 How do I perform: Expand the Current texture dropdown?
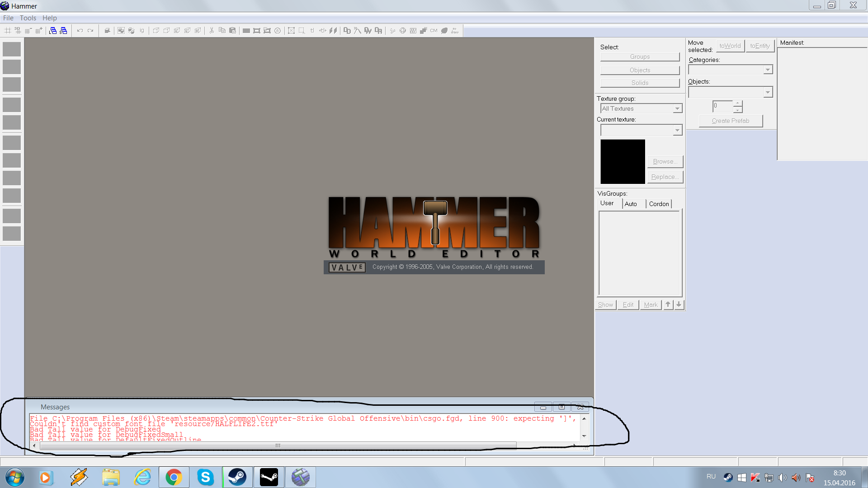[677, 130]
